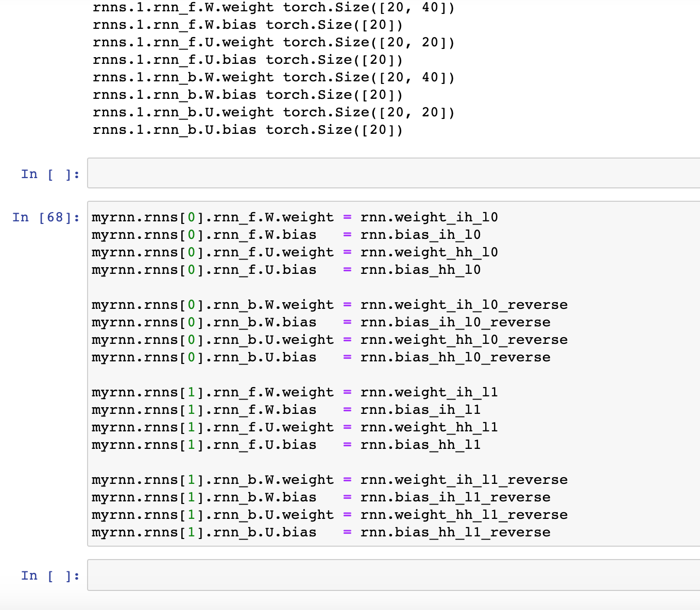Click the line assigning rnn.bias_hh_l0
The image size is (700, 610).
pyautogui.click(x=286, y=270)
